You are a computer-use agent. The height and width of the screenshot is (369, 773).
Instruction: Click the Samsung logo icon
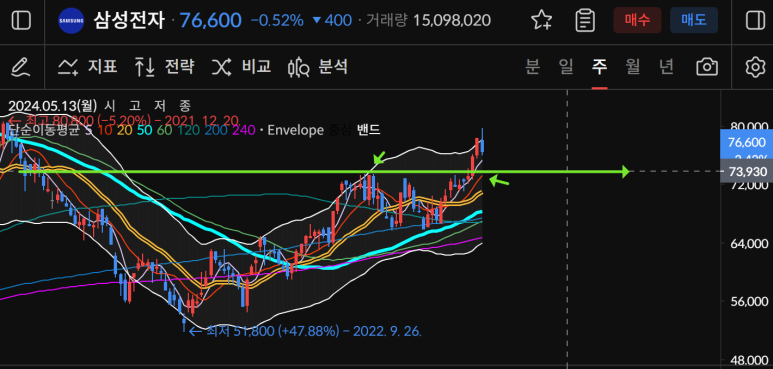(71, 21)
